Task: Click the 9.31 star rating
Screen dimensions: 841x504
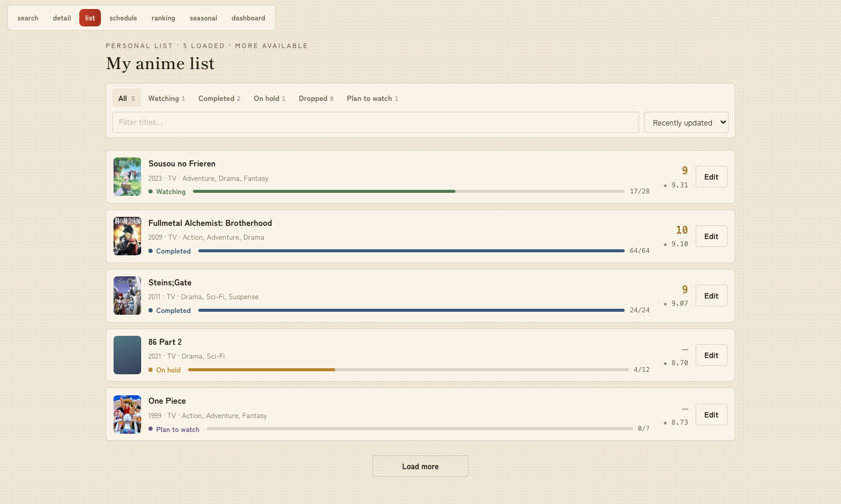Action: pos(676,185)
